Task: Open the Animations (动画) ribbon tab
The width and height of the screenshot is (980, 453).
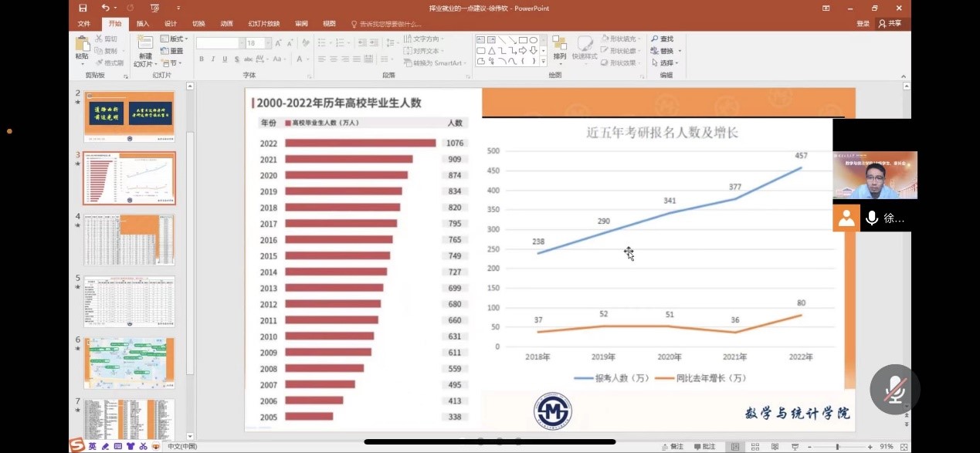Action: [226, 24]
